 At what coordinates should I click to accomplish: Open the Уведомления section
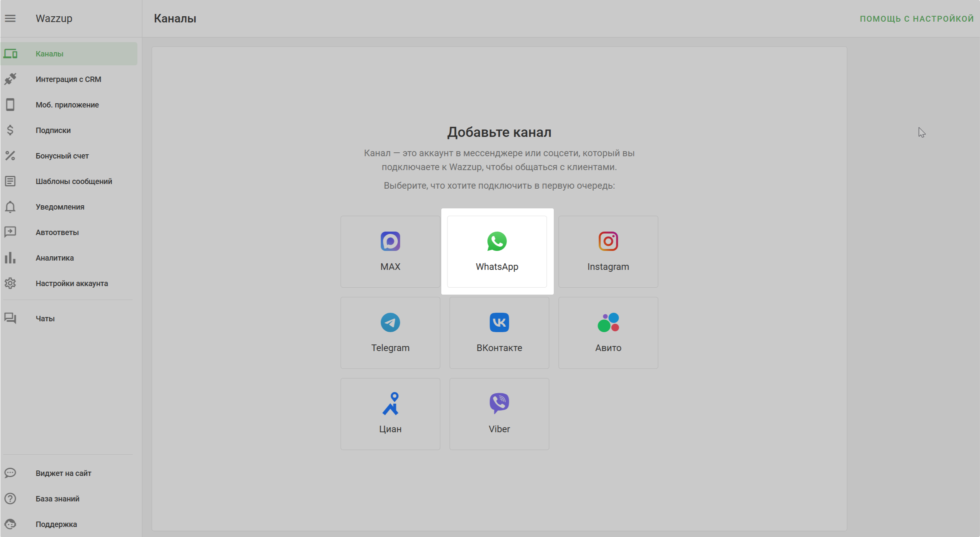(x=69, y=207)
